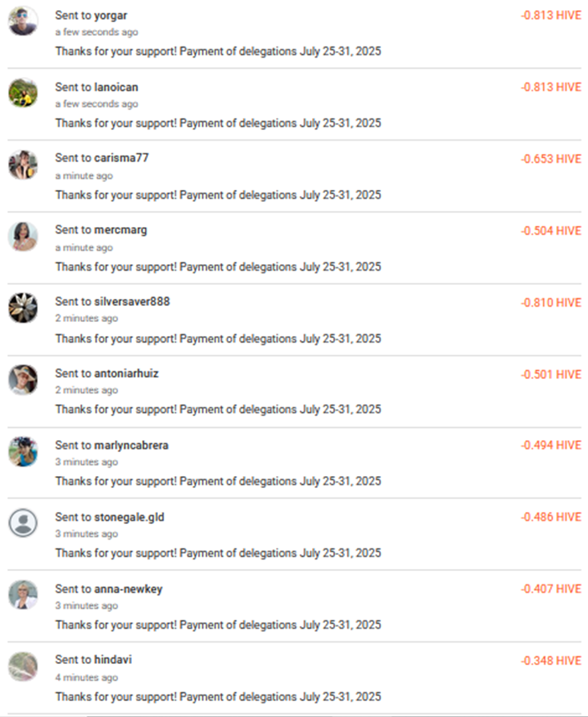Click the anna-newkey payment memo text

point(218,625)
